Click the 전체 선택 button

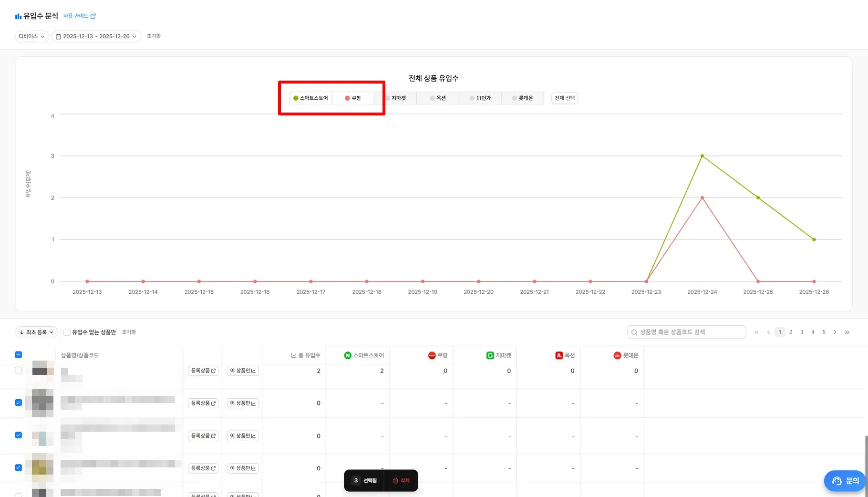[565, 98]
